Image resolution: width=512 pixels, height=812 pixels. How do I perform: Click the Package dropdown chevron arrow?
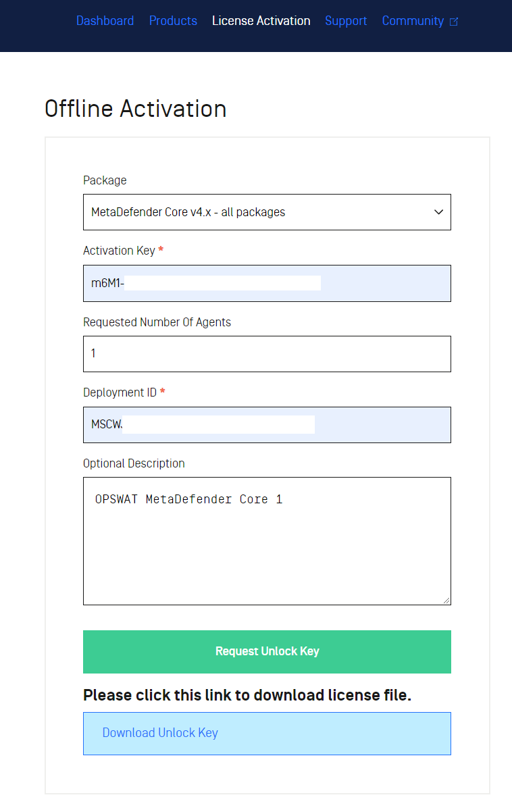pos(438,212)
